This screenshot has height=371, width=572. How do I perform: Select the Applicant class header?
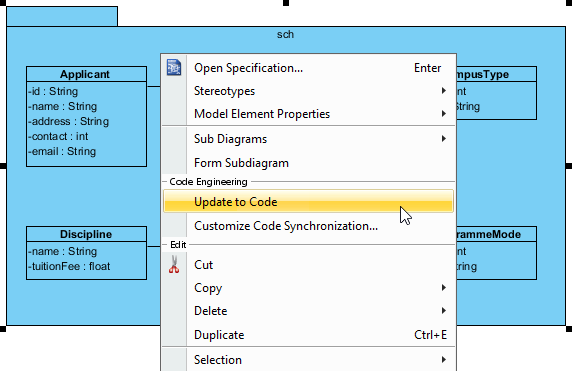(x=86, y=74)
